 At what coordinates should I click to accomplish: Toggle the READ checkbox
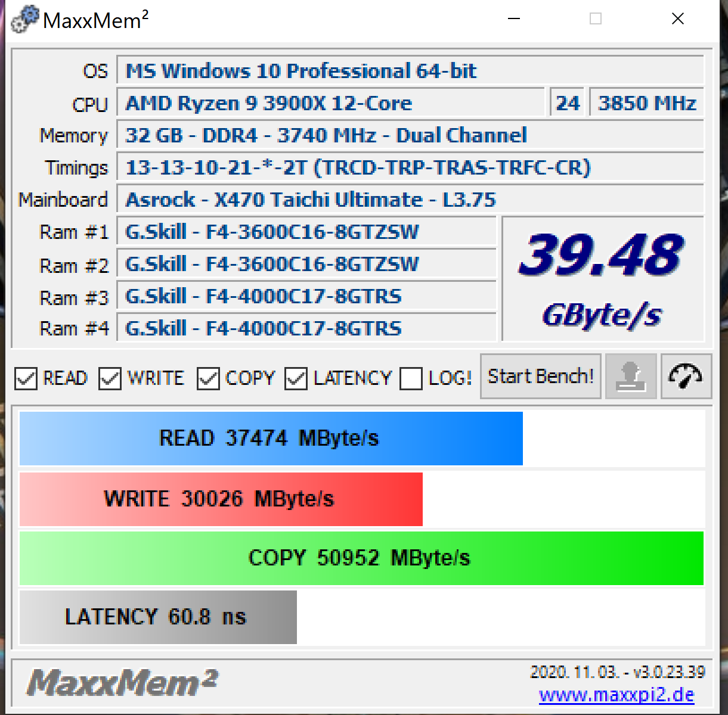26,378
